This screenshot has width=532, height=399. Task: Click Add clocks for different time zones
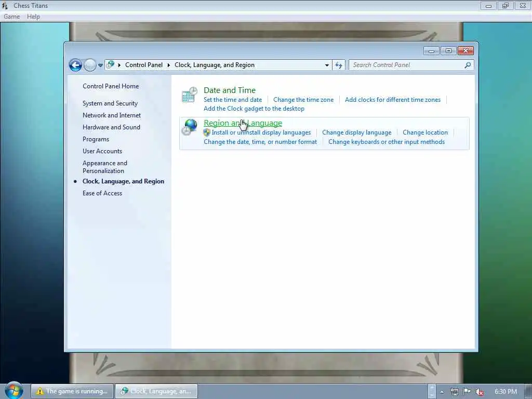(393, 100)
